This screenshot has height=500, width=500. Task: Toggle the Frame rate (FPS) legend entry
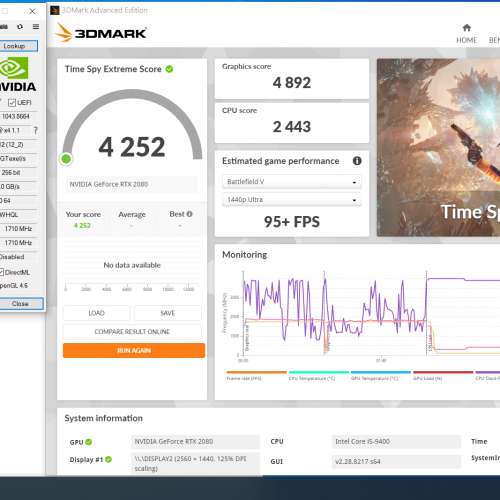click(x=256, y=376)
